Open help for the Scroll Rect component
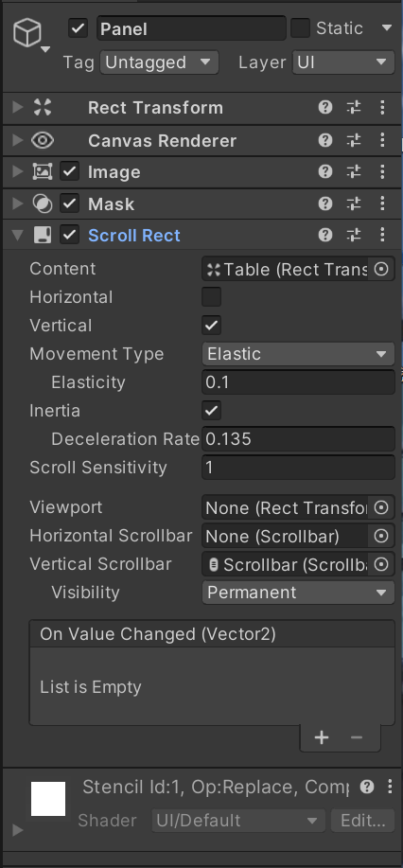Image resolution: width=403 pixels, height=868 pixels. pos(324,236)
